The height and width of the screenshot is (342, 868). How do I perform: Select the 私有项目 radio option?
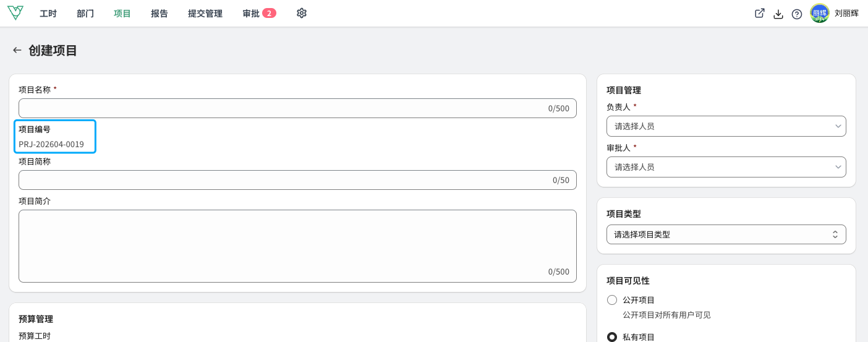tap(612, 337)
